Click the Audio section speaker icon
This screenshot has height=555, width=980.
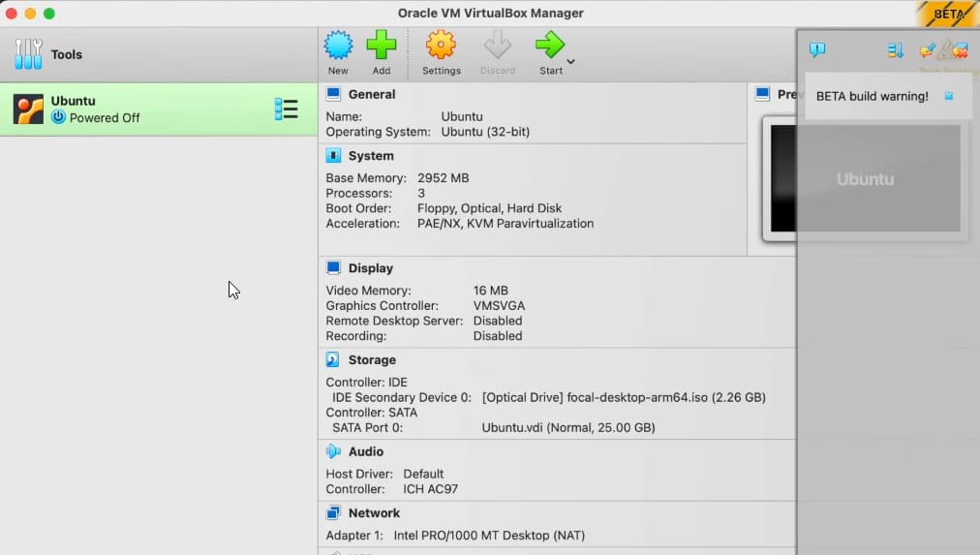(x=333, y=451)
